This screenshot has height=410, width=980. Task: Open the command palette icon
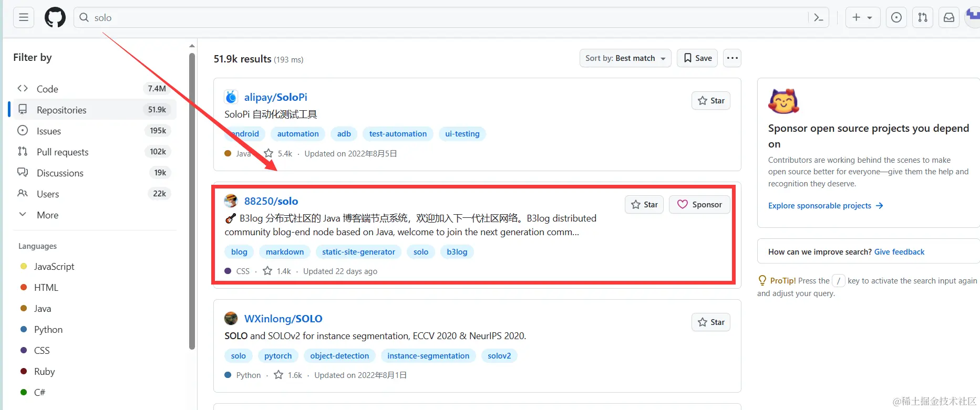click(x=818, y=17)
